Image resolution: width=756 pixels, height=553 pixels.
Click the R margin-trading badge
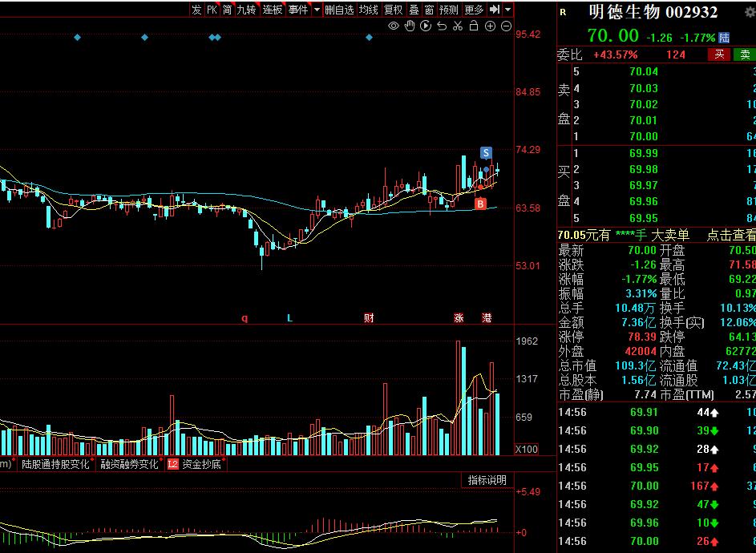click(x=563, y=13)
